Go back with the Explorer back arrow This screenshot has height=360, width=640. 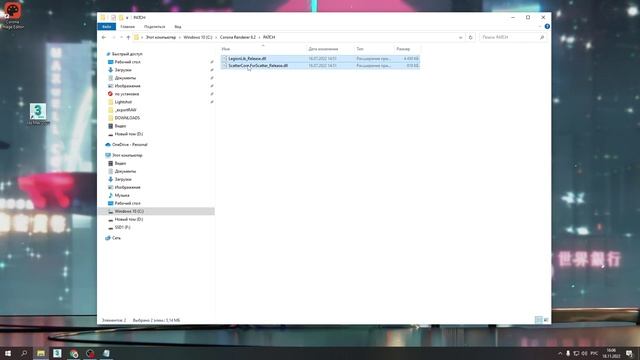tap(104, 37)
